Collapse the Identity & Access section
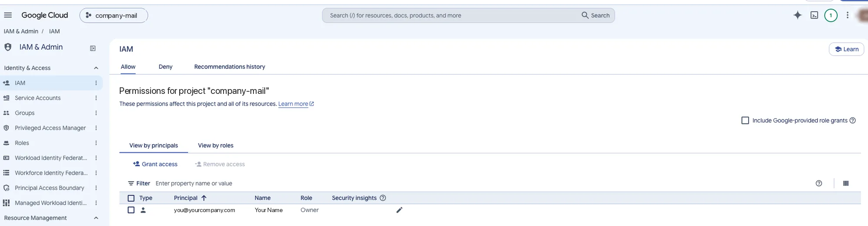Screen dimensions: 868x226 pos(96,68)
